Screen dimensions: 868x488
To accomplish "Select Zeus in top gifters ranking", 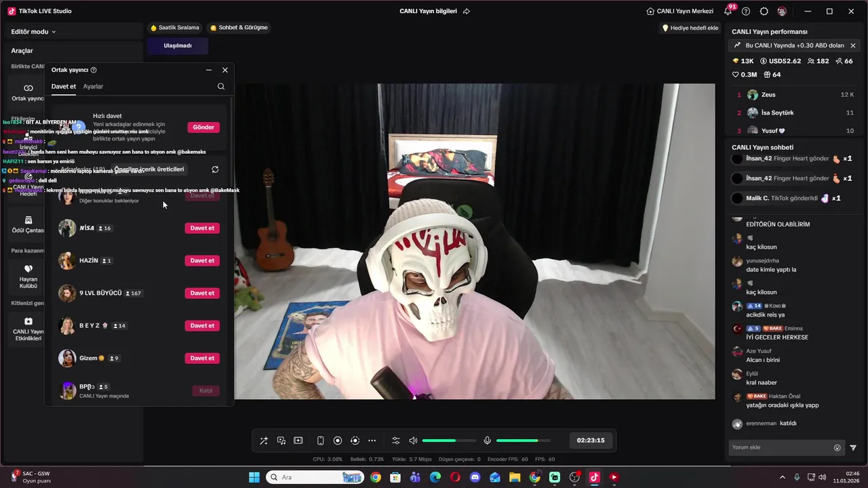I will (795, 95).
